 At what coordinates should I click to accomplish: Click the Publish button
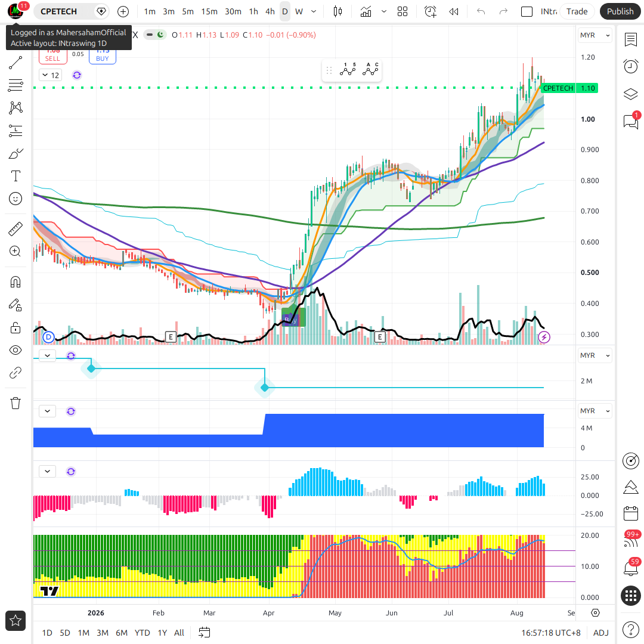(620, 11)
